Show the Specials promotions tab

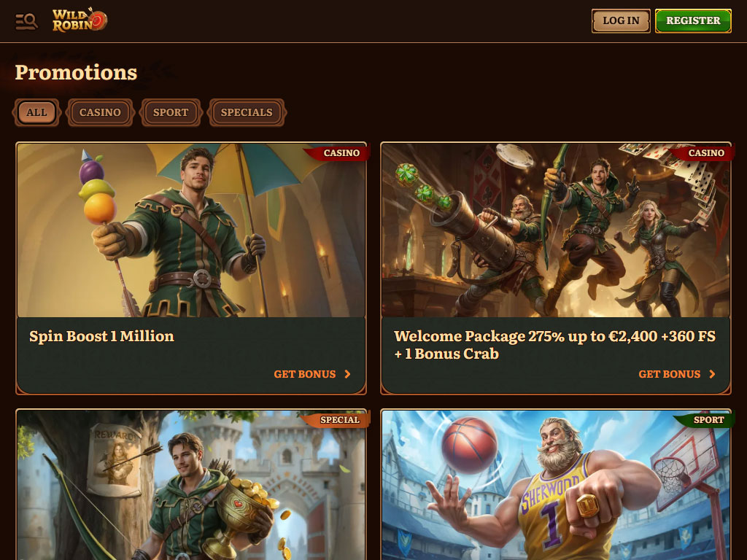click(x=247, y=112)
